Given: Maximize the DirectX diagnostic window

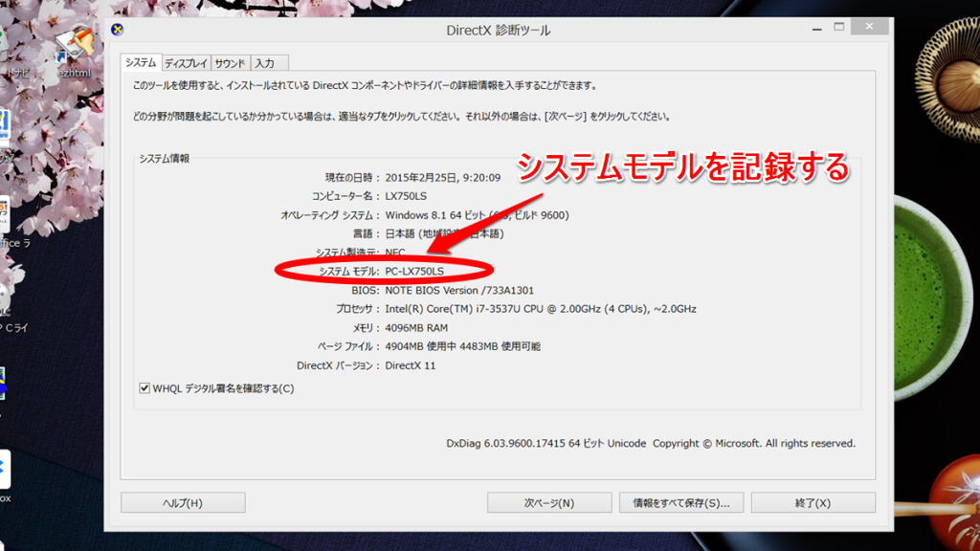Looking at the screenshot, I should pyautogui.click(x=839, y=27).
